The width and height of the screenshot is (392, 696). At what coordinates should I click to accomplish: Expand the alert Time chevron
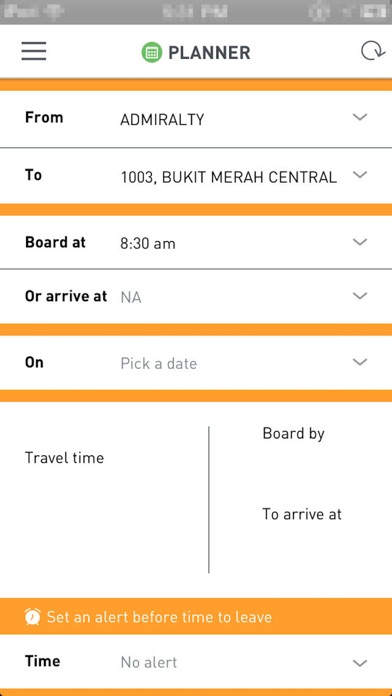tap(360, 663)
